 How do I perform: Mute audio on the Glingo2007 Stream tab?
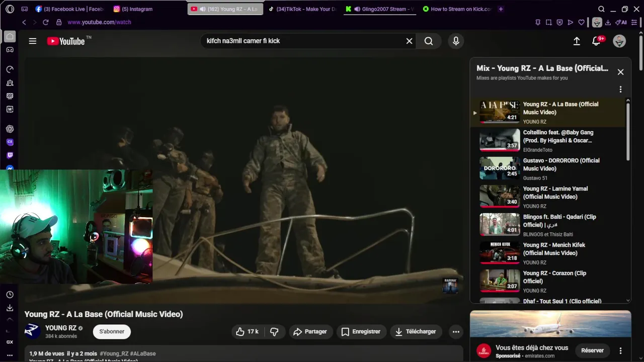click(357, 9)
